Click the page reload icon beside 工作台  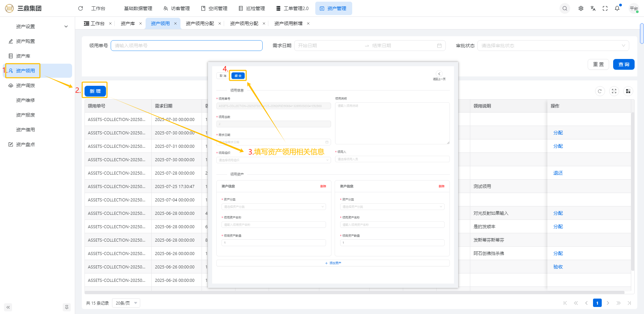click(80, 8)
